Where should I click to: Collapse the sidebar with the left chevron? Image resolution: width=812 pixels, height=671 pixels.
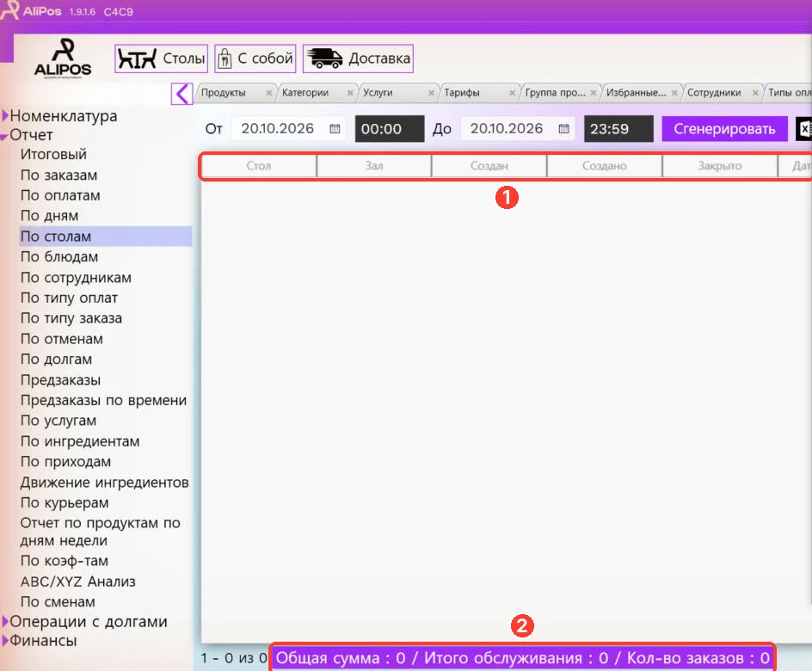click(x=181, y=94)
